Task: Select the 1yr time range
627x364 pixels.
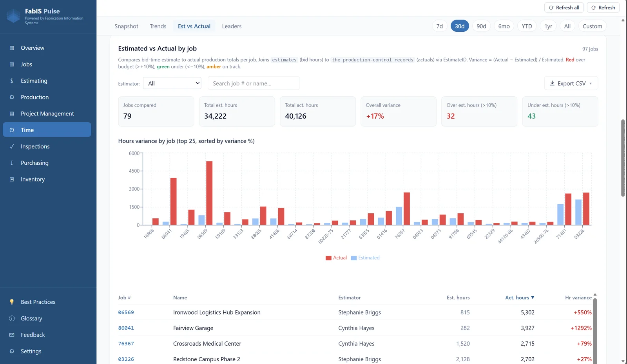Action: pos(548,26)
